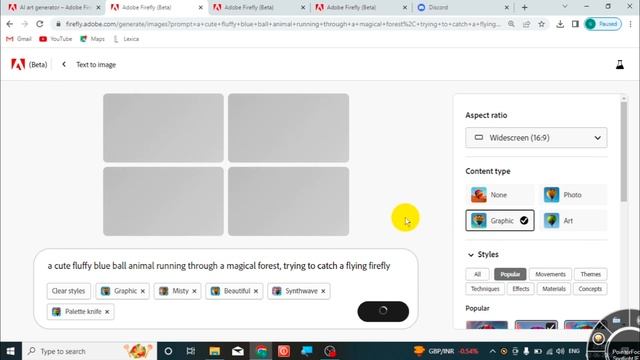Open the Aspect ratio Widescreen dropdown

click(x=536, y=138)
